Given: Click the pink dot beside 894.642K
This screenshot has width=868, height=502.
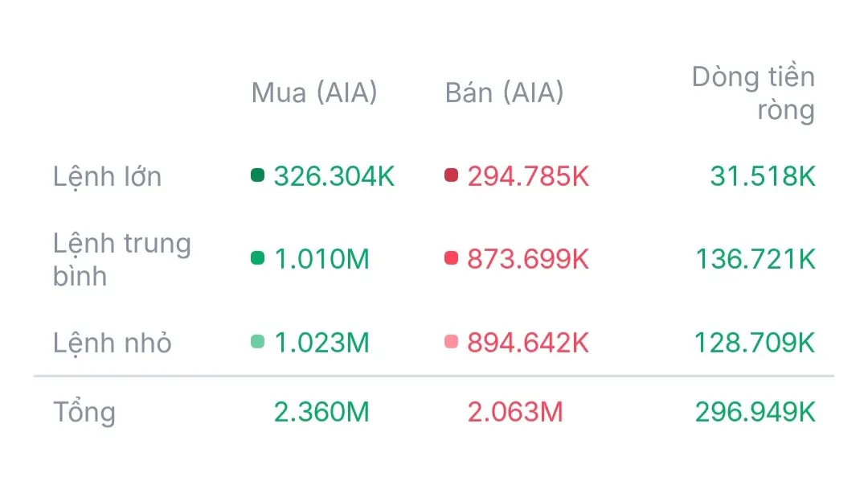Looking at the screenshot, I should click(x=451, y=343).
